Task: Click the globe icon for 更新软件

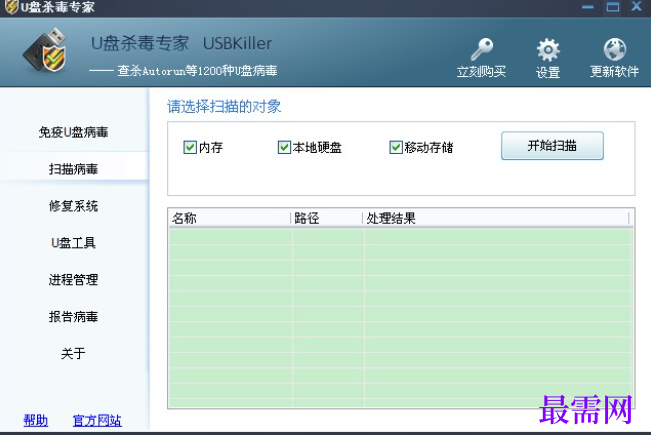Action: (615, 49)
